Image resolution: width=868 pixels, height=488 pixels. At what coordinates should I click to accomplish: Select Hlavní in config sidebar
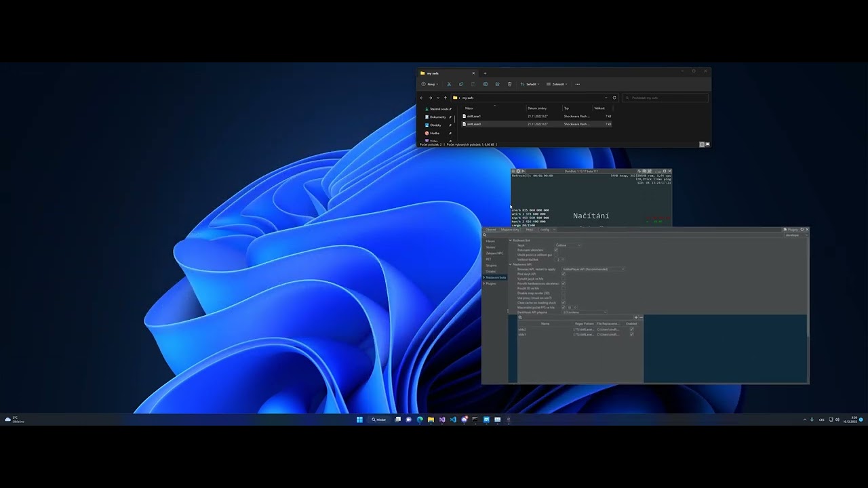coord(490,241)
